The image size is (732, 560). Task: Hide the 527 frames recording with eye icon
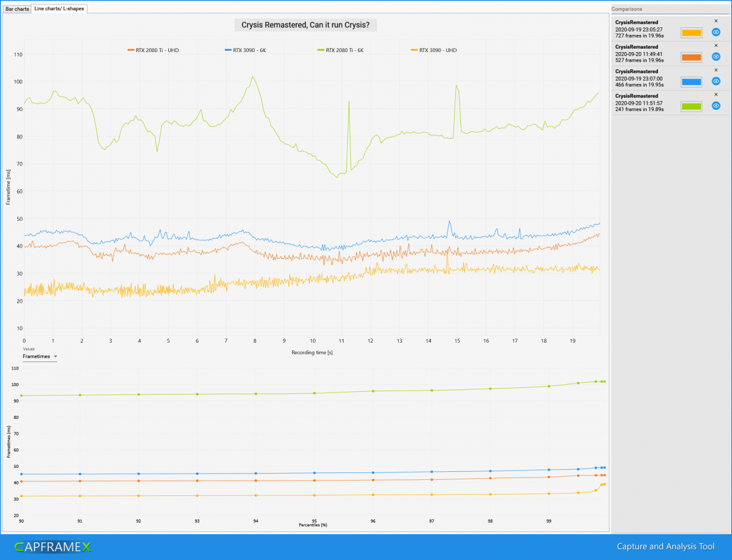point(715,57)
